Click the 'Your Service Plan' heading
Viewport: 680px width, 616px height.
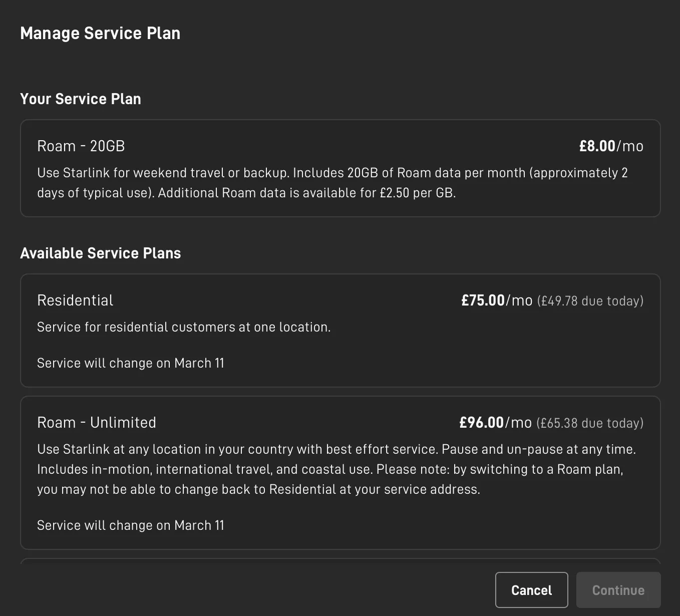pyautogui.click(x=81, y=99)
